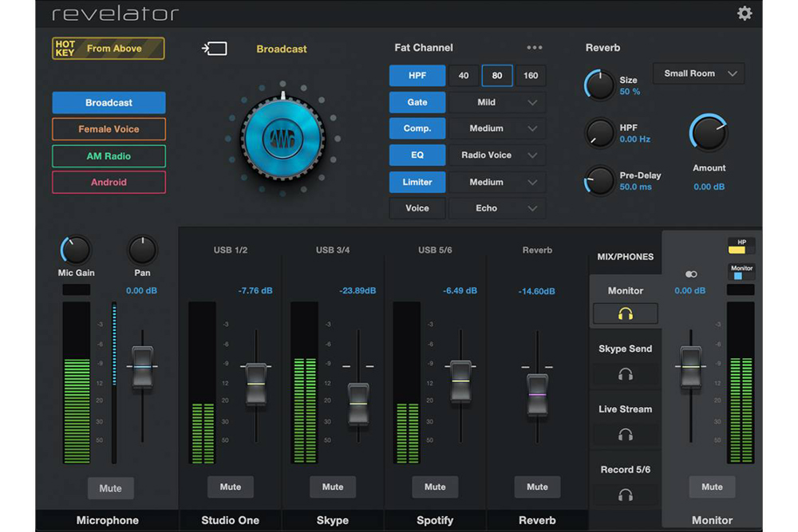798x532 pixels.
Task: Toggle the HPF button in Fat Channel
Action: tap(417, 76)
